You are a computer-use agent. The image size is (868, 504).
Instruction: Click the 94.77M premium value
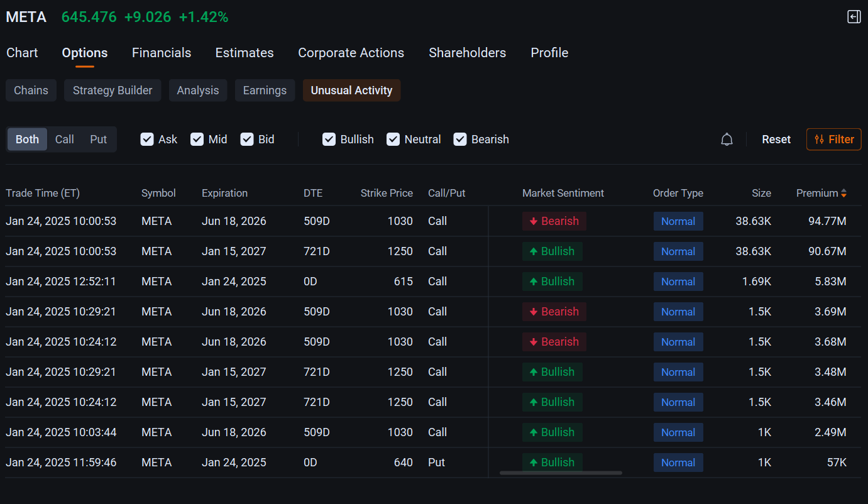(x=827, y=221)
